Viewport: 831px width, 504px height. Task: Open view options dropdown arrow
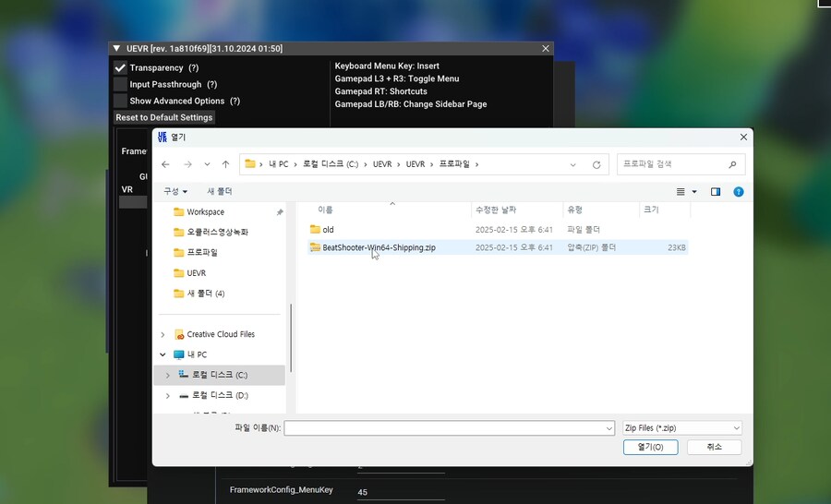tap(694, 192)
